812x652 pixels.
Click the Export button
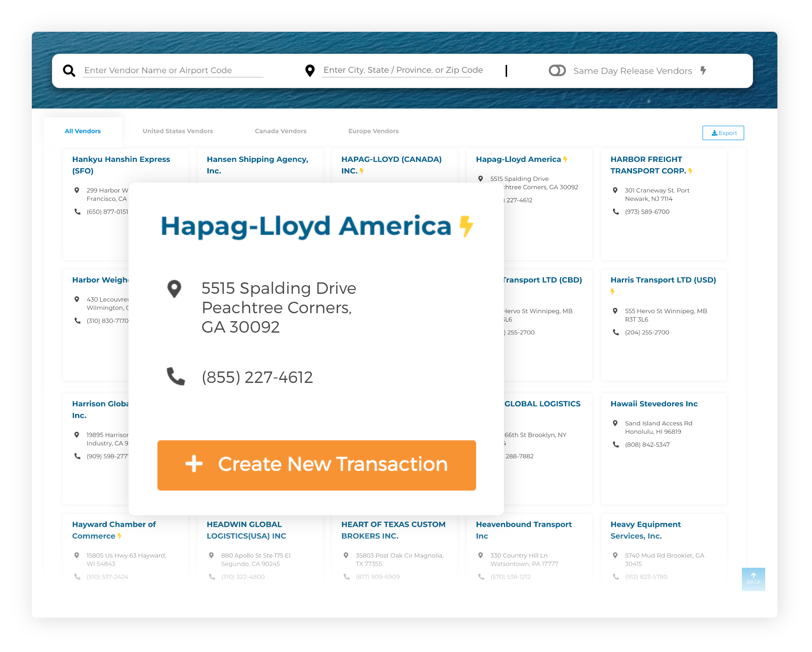[723, 133]
